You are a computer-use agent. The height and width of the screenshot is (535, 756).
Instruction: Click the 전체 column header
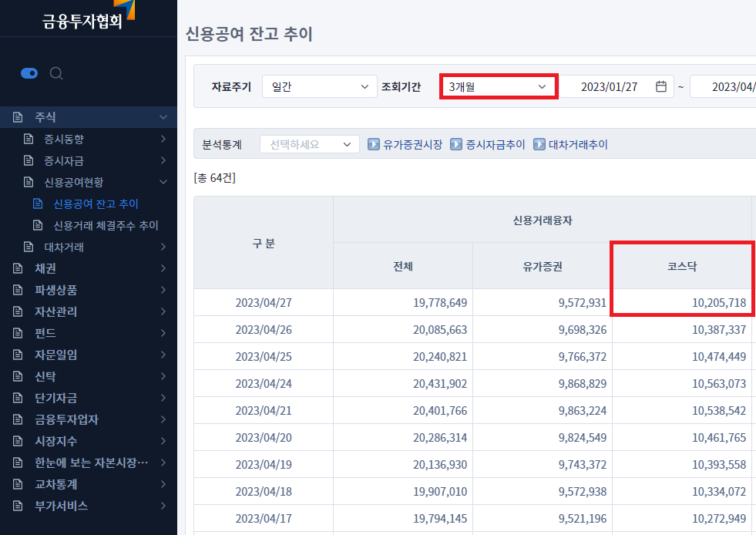[x=403, y=266]
